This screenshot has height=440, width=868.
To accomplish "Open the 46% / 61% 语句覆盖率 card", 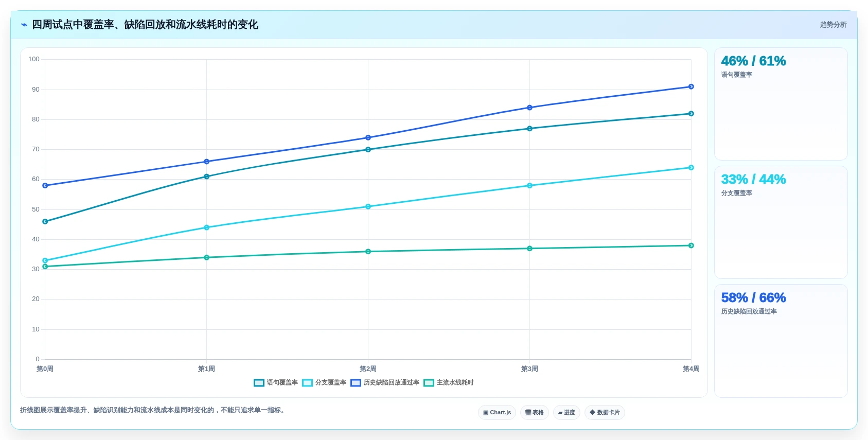I will click(x=781, y=104).
